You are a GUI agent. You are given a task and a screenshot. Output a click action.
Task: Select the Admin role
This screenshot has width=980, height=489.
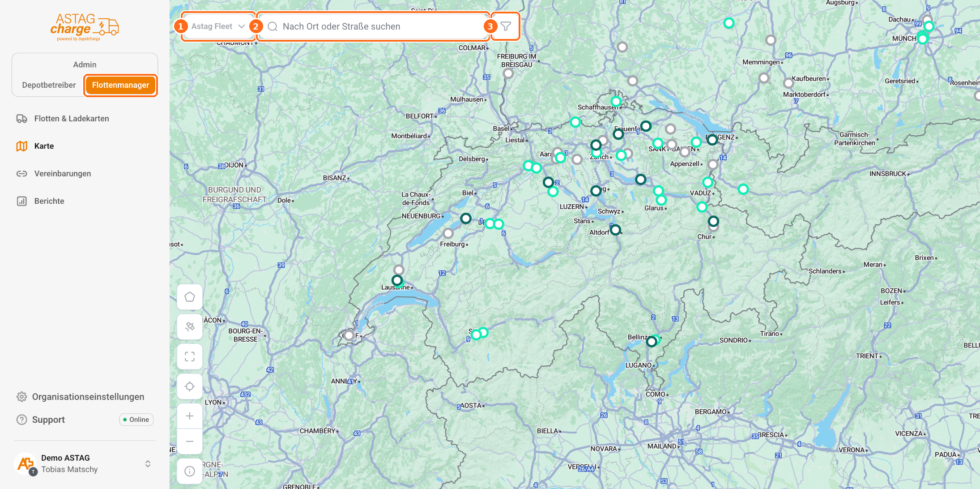pos(85,64)
